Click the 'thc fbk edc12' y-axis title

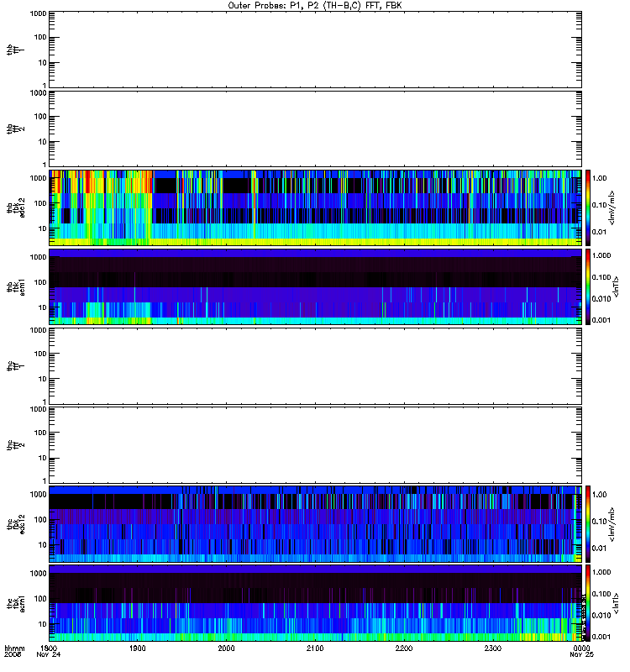tap(16, 524)
